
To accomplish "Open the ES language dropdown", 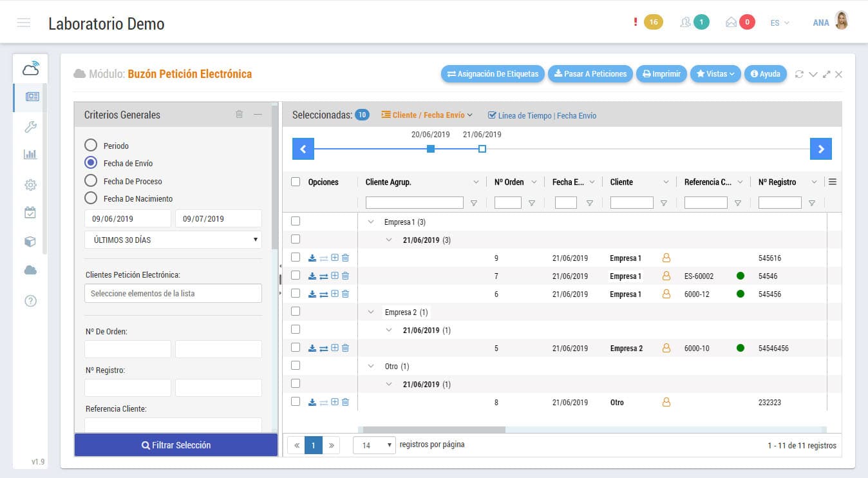I will click(780, 23).
